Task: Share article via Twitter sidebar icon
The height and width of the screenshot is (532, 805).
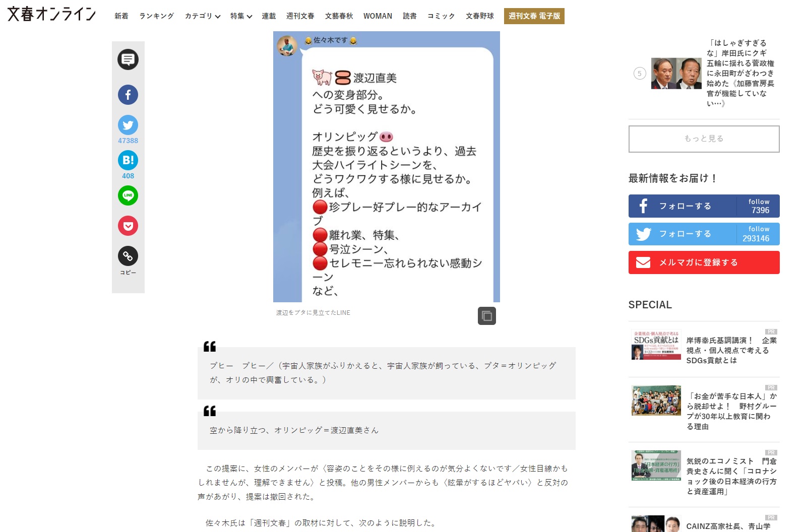Action: (x=128, y=125)
